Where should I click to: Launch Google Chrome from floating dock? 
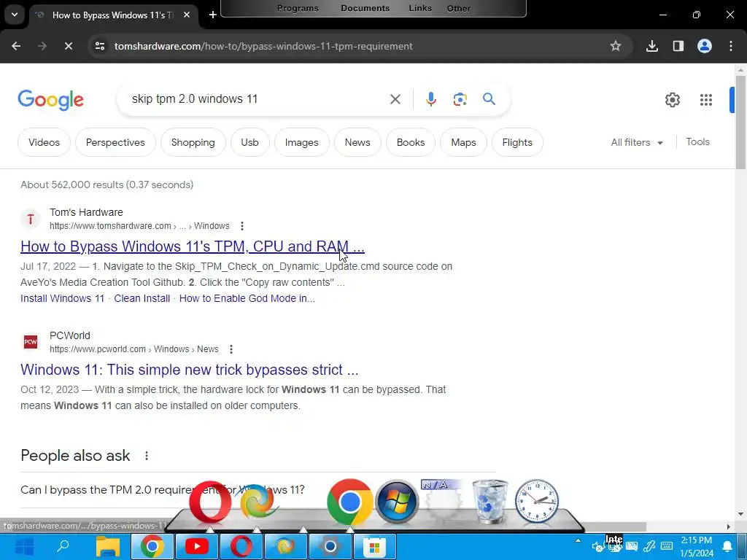(x=349, y=502)
